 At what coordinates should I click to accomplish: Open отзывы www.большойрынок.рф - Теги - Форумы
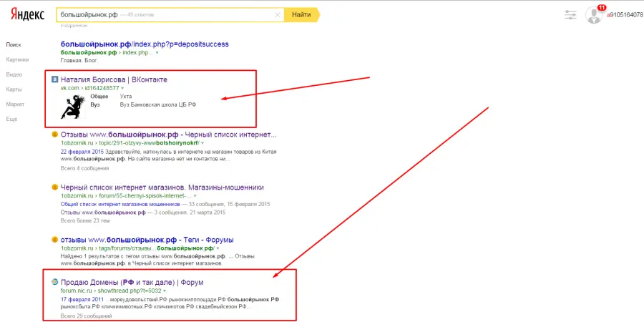point(147,240)
